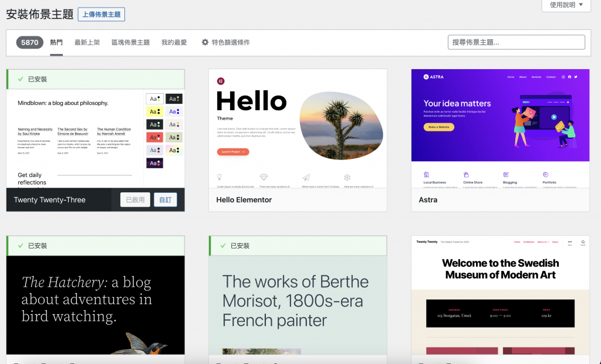Click the Astra logo in the preview
601x364 pixels.
pyautogui.click(x=434, y=77)
